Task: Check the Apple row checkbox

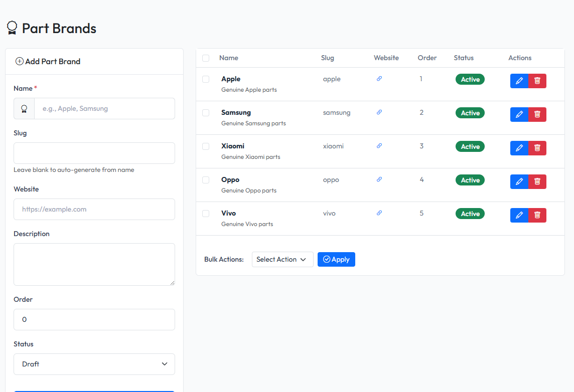Action: (x=206, y=79)
